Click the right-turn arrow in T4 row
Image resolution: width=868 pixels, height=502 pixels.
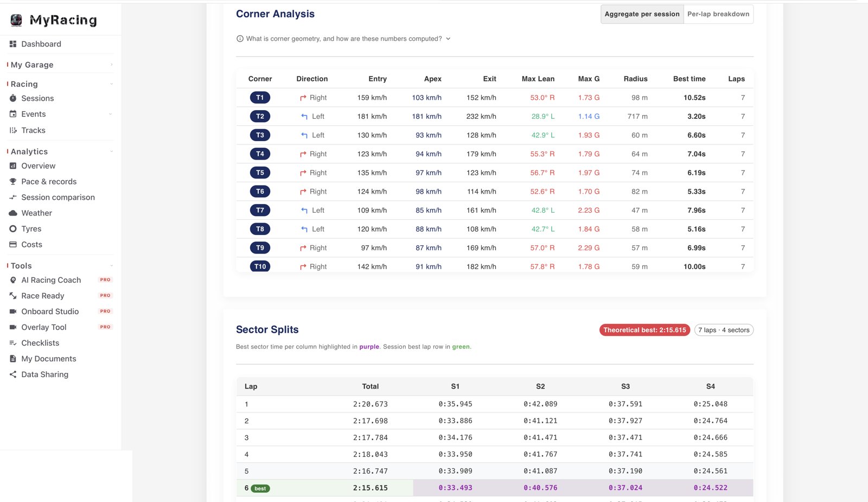tap(303, 154)
